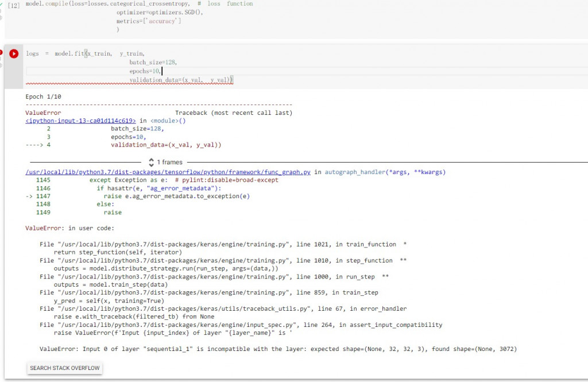Click 'logs = model.fit(x_train, y_train,' line
This screenshot has width=588, height=382.
click(85, 53)
